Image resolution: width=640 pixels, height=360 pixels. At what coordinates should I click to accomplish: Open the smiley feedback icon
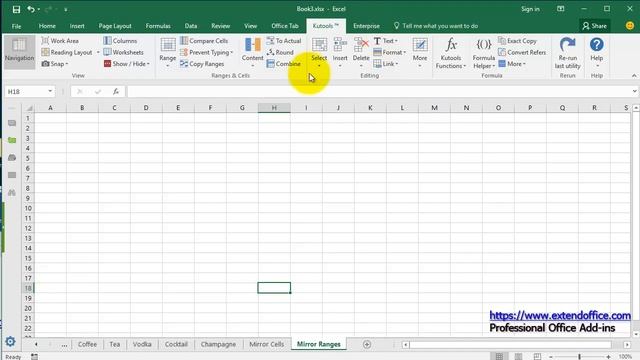(x=630, y=26)
